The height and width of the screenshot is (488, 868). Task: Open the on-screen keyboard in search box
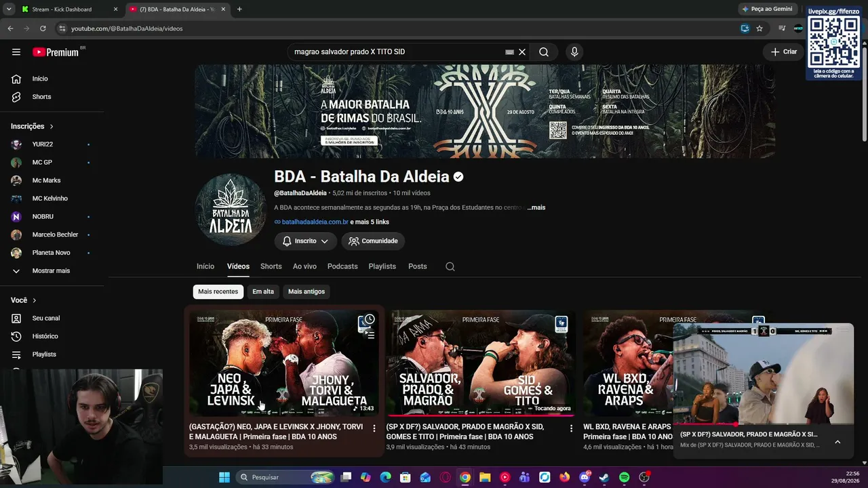click(x=510, y=52)
